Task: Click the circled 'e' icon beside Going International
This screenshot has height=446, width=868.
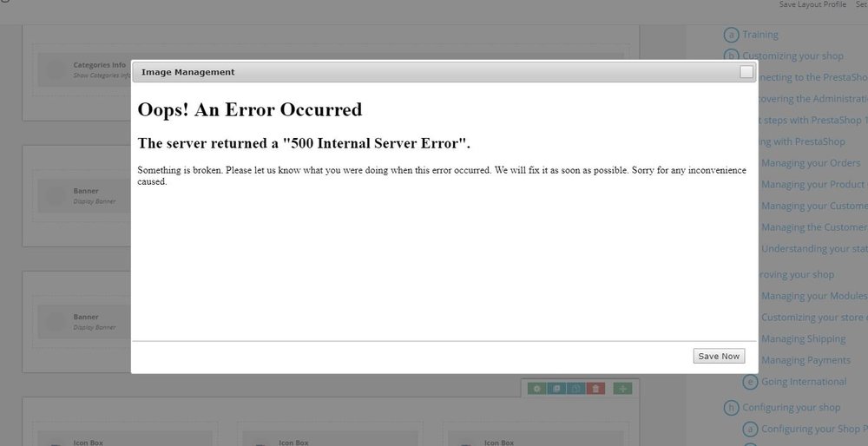Action: coord(750,382)
